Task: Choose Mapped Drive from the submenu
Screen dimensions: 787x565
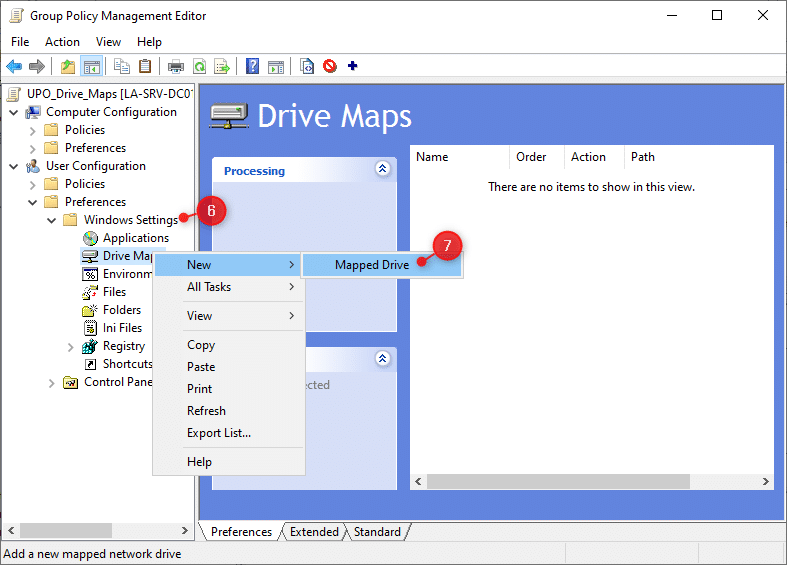Action: (x=382, y=265)
